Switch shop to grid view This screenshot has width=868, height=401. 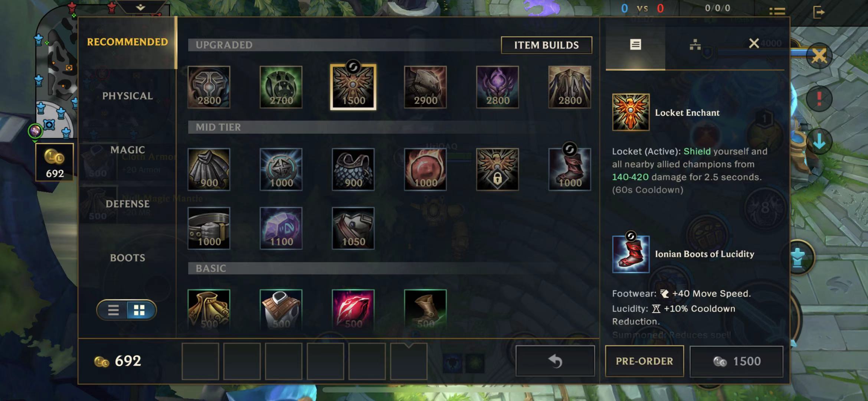coord(140,310)
